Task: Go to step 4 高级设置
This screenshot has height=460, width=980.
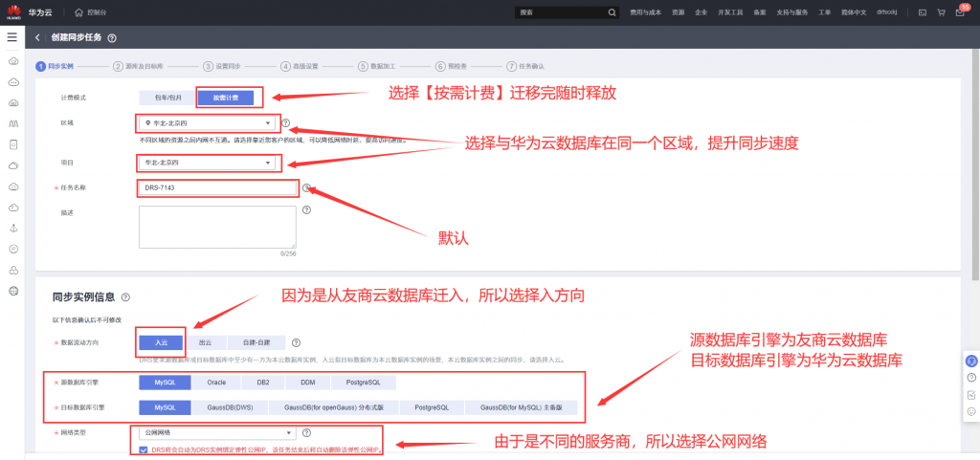Action: 300,66
